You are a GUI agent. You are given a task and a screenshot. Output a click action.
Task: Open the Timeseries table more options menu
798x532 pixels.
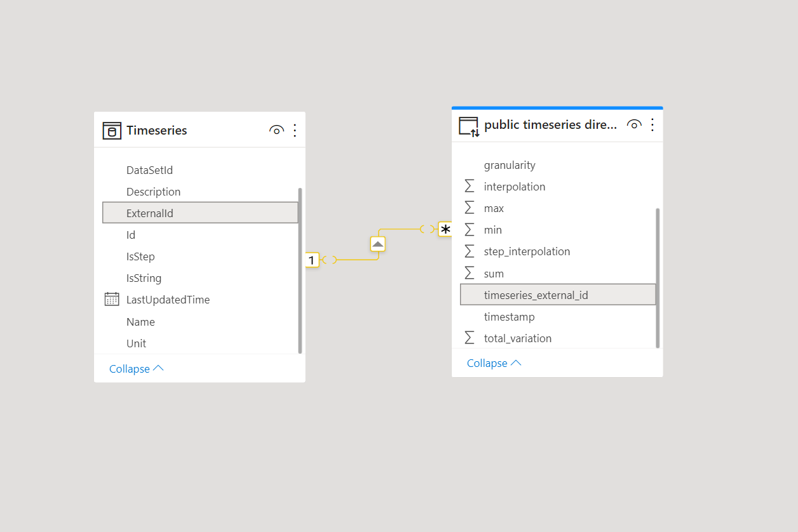tap(294, 131)
